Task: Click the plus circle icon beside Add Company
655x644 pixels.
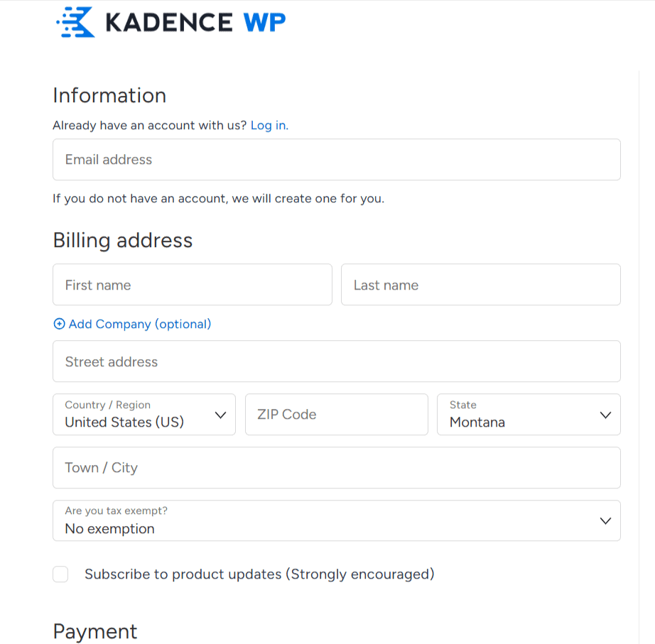Action: (59, 324)
